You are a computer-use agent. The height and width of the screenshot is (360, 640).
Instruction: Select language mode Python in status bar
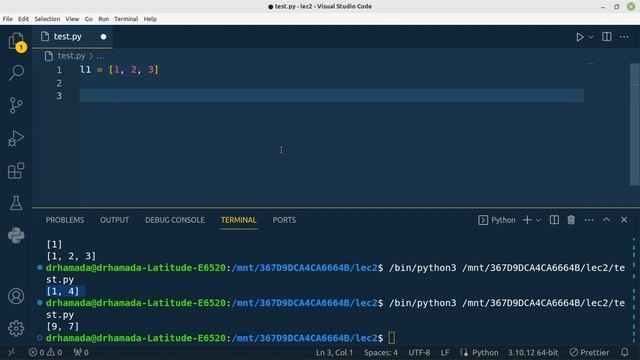(485, 352)
